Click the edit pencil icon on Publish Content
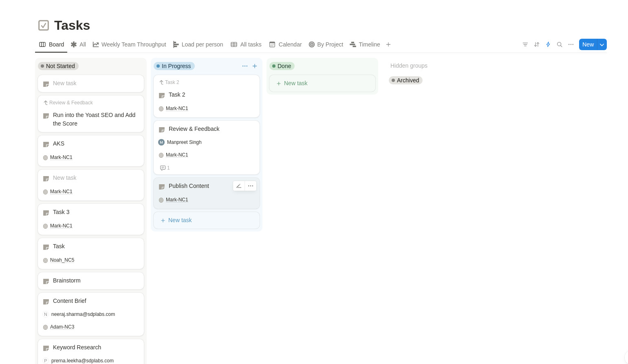The image size is (628, 364). 239,186
